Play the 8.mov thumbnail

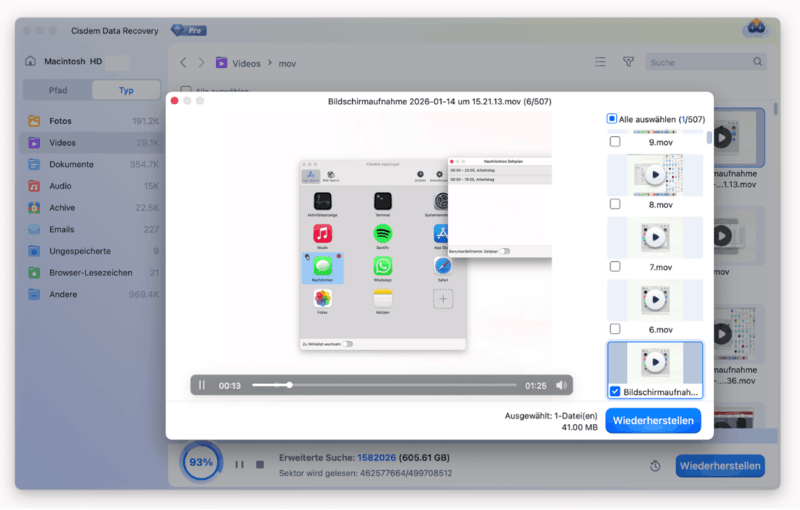655,175
